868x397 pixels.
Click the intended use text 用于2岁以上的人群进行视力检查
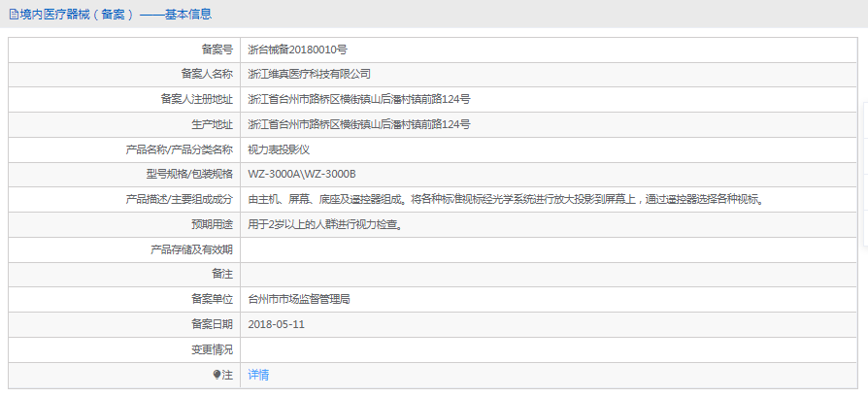325,225
